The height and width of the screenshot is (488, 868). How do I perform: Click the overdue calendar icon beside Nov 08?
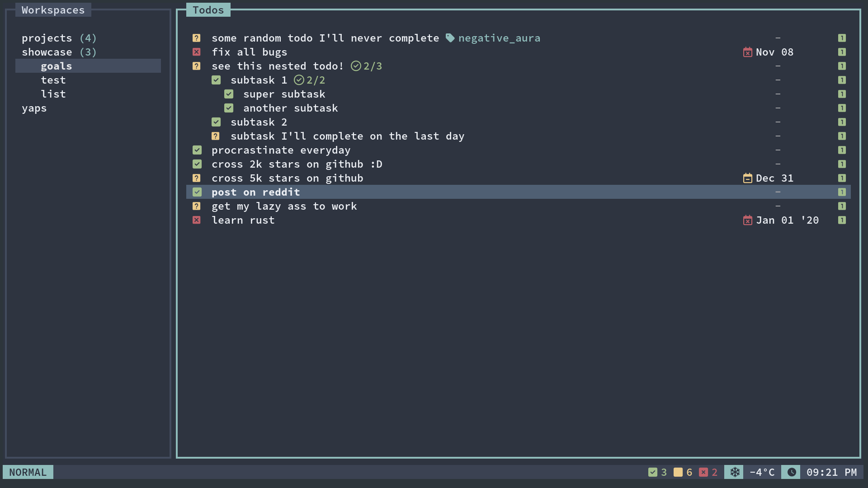click(x=748, y=52)
